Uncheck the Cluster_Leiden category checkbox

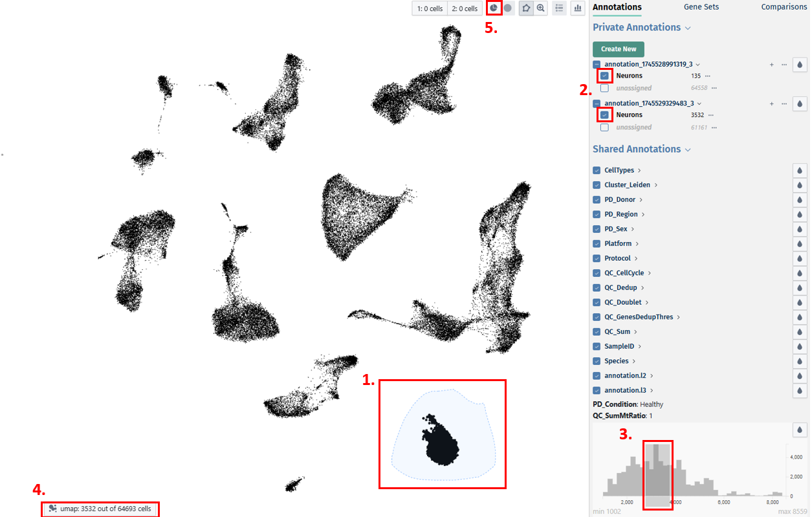(597, 185)
